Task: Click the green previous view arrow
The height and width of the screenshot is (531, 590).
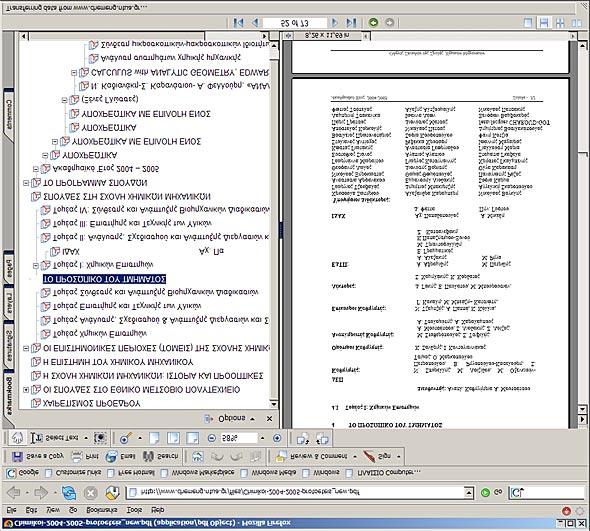Action: [x=373, y=23]
